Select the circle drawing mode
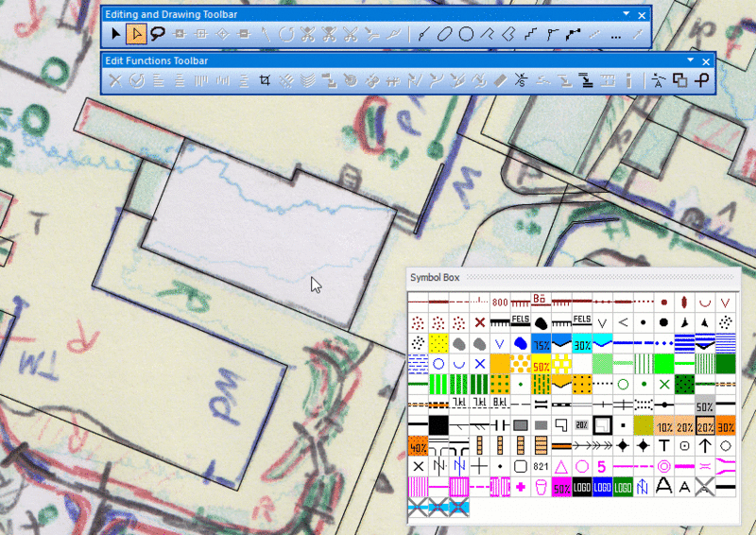 pyautogui.click(x=466, y=34)
